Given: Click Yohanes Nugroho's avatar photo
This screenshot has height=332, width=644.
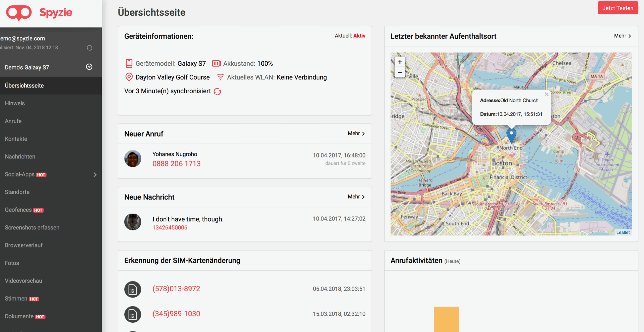Looking at the screenshot, I should tap(133, 159).
